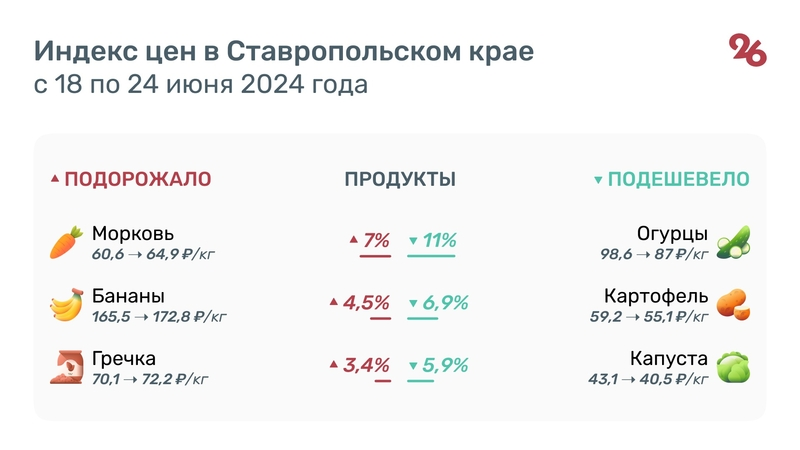The image size is (800, 450).
Task: Click the potato icon next to Картофель
Action: 734,305
